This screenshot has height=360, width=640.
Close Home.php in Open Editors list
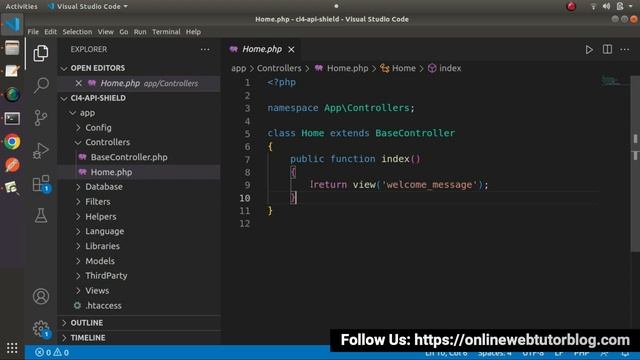coord(78,83)
